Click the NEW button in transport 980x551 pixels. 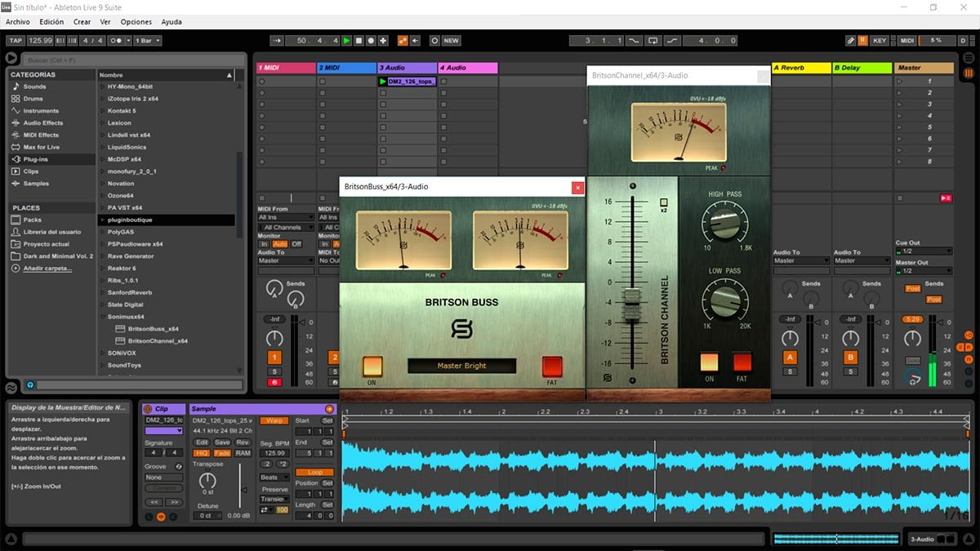(451, 40)
